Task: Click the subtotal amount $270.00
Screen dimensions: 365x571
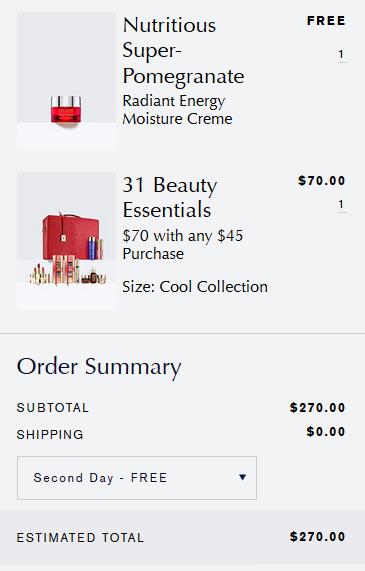Action: 318,408
